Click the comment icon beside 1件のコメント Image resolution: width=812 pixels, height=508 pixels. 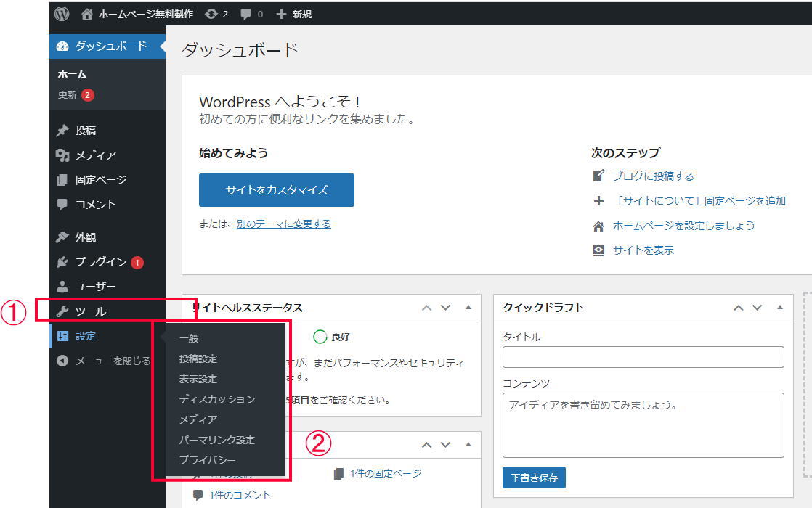[198, 495]
